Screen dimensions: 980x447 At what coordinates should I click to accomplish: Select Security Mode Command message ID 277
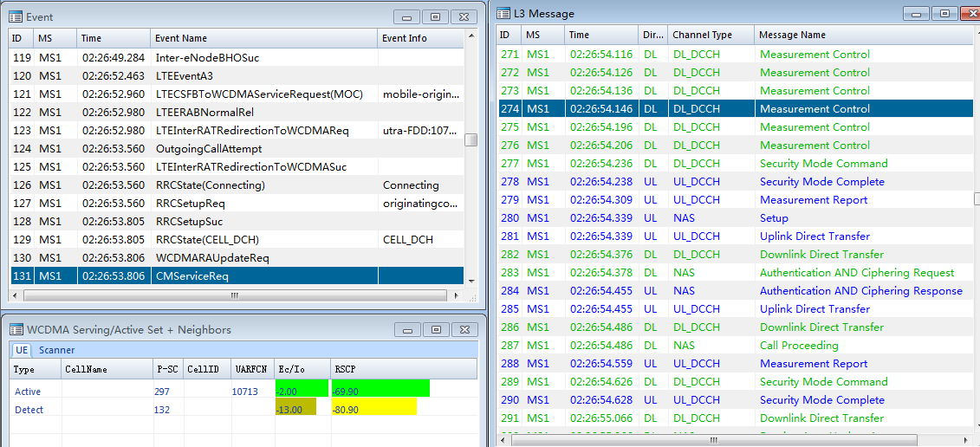735,163
